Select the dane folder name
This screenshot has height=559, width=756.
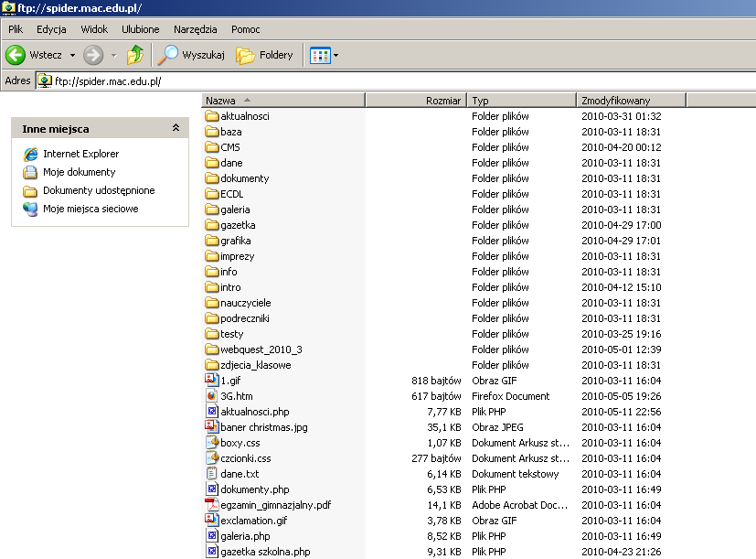pyautogui.click(x=231, y=163)
